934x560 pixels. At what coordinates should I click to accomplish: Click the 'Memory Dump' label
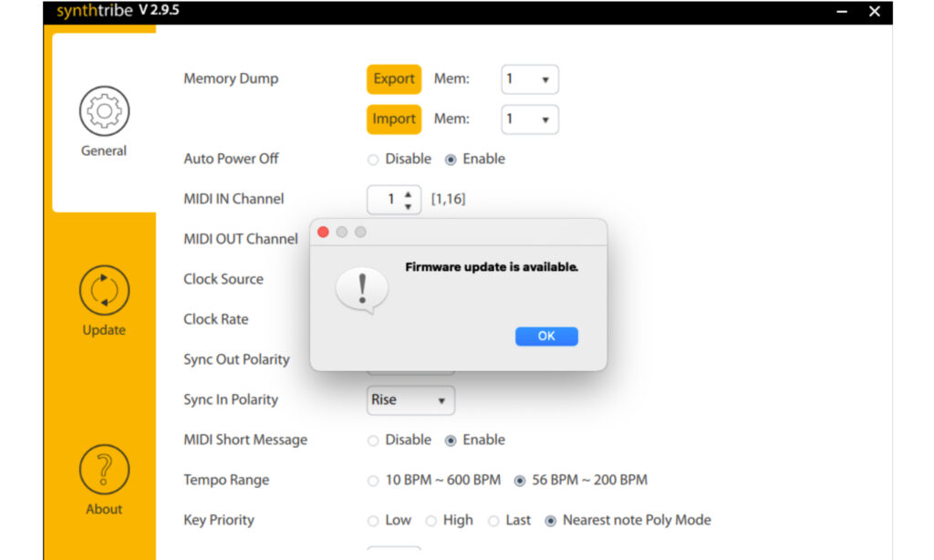click(x=231, y=78)
